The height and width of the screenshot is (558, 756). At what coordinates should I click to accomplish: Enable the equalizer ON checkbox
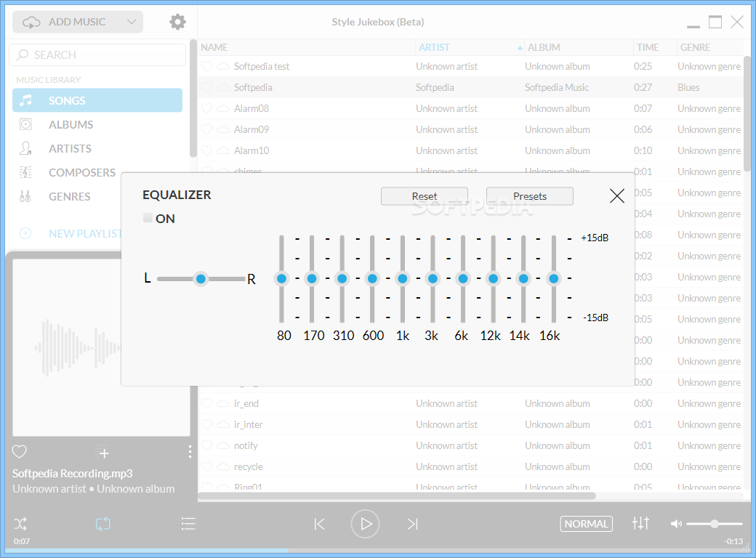coord(148,218)
